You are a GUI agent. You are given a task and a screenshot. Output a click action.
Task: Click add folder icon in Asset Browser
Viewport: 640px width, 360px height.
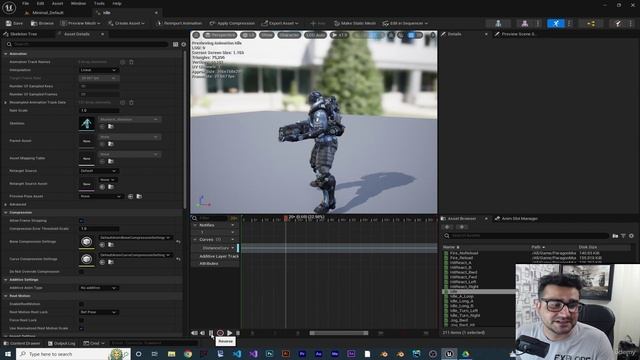[615, 236]
